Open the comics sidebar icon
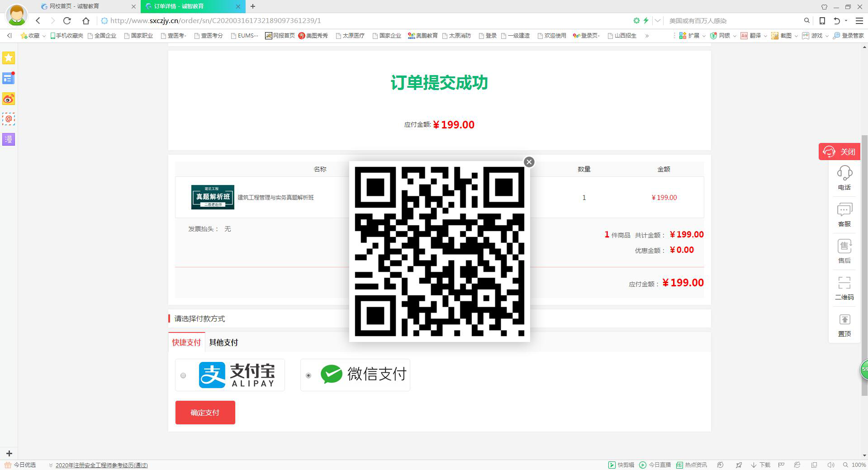868x470 pixels. [9, 139]
